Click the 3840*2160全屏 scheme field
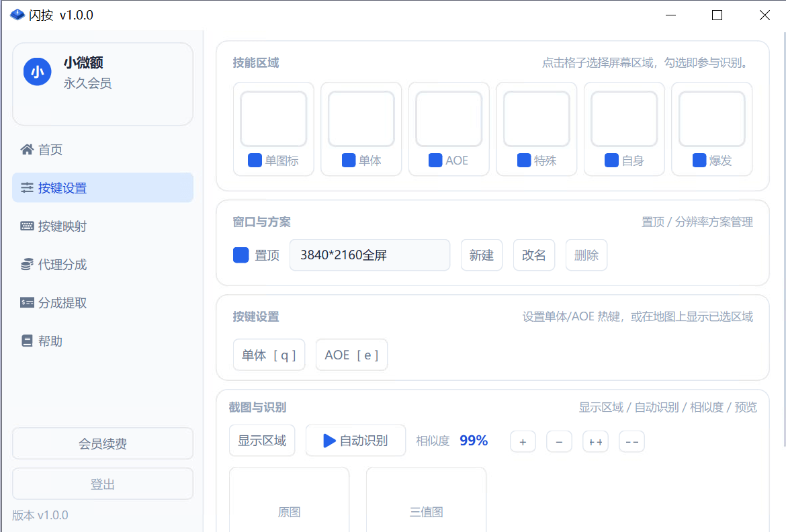This screenshot has height=532, width=786. tap(369, 255)
